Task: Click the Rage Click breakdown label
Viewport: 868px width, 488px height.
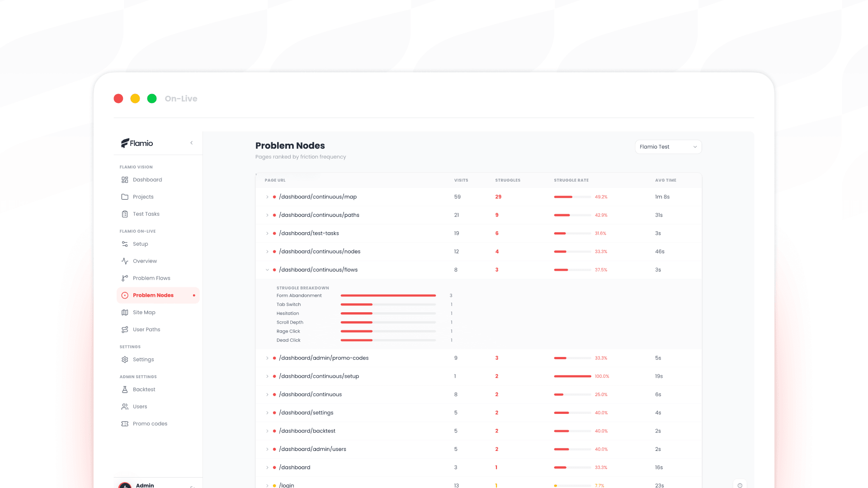Action: tap(288, 332)
